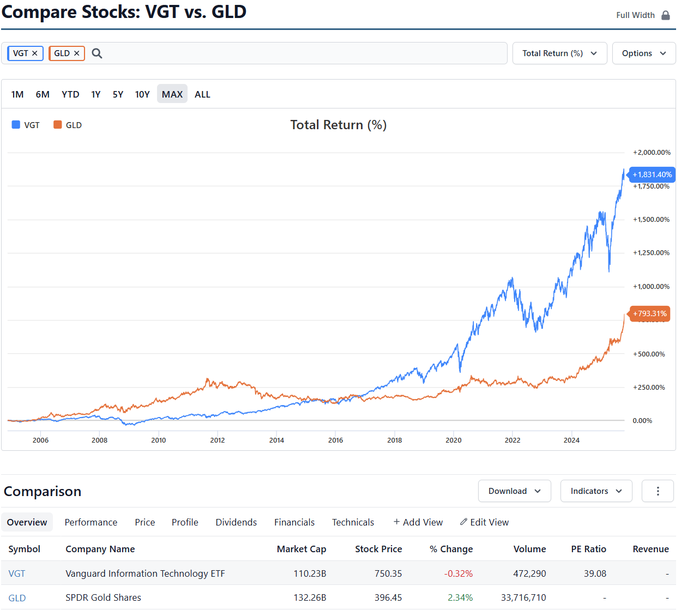Sort table by Company Name header

100,549
